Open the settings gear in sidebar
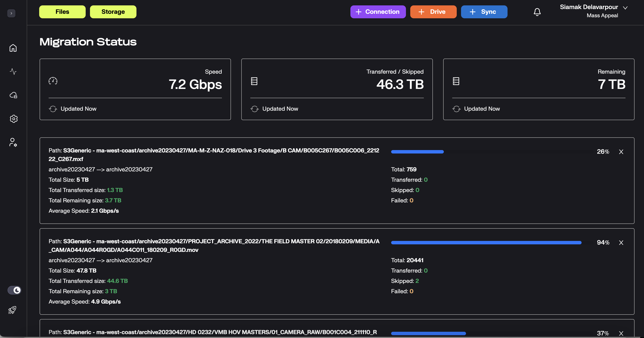Image resolution: width=644 pixels, height=338 pixels. 14,119
